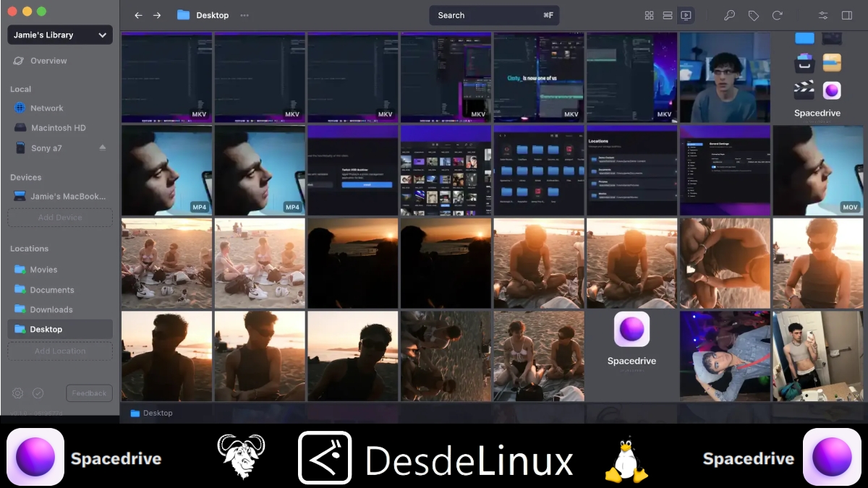Screen dimensions: 868x488
Task: Select the media view icon
Action: coord(686,15)
